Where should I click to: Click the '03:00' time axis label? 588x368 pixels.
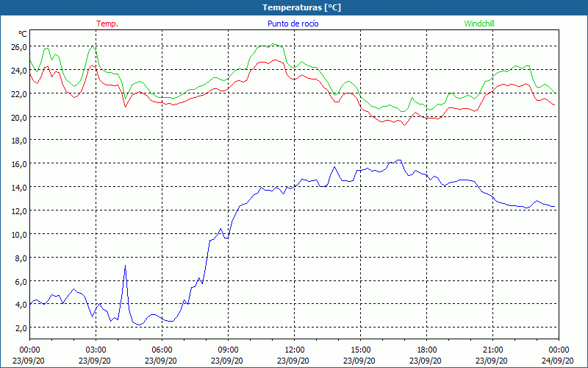tap(96, 350)
